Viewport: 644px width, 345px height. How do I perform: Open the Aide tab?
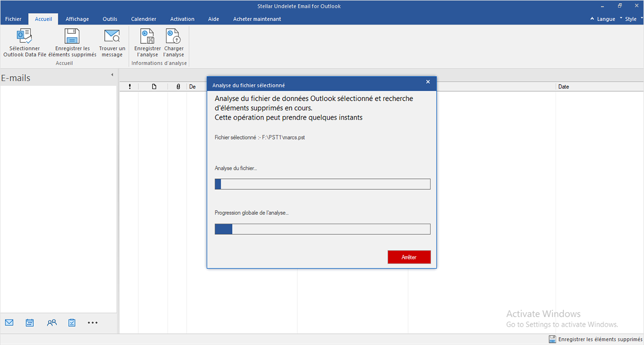[213, 19]
